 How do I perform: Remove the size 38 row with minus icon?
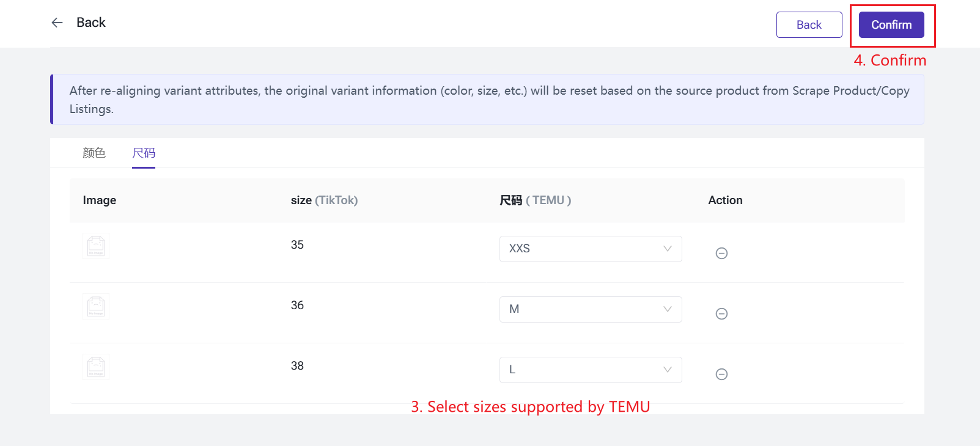pyautogui.click(x=721, y=374)
